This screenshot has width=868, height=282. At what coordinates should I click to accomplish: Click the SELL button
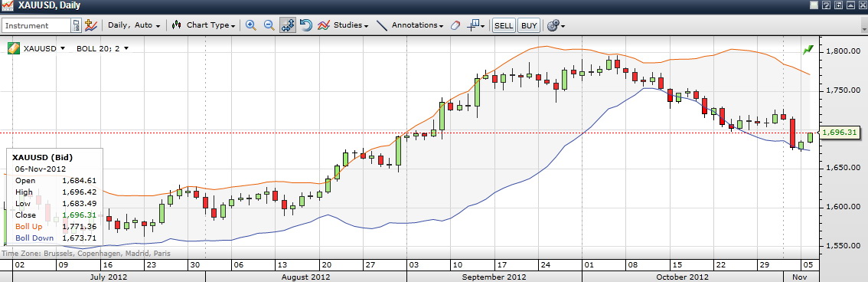(x=504, y=25)
